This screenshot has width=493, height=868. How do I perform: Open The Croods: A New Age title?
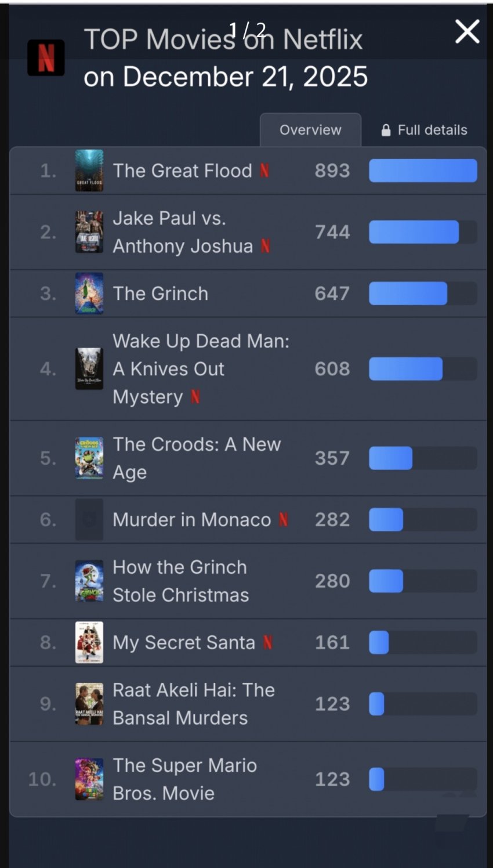197,458
